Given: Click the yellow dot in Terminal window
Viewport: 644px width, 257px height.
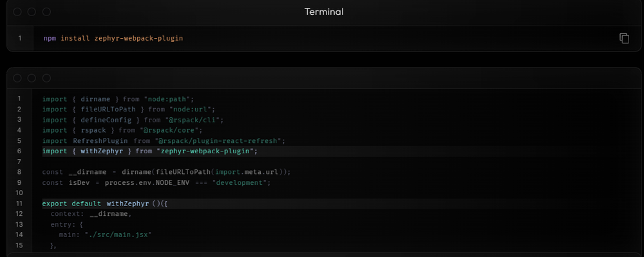Looking at the screenshot, I should [32, 12].
